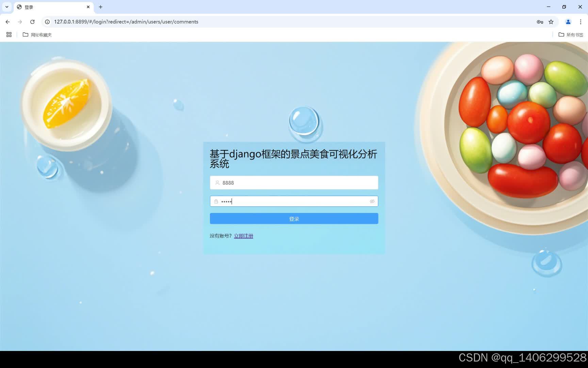Image resolution: width=588 pixels, height=368 pixels.
Task: Open a new tab with the plus button
Action: point(100,7)
